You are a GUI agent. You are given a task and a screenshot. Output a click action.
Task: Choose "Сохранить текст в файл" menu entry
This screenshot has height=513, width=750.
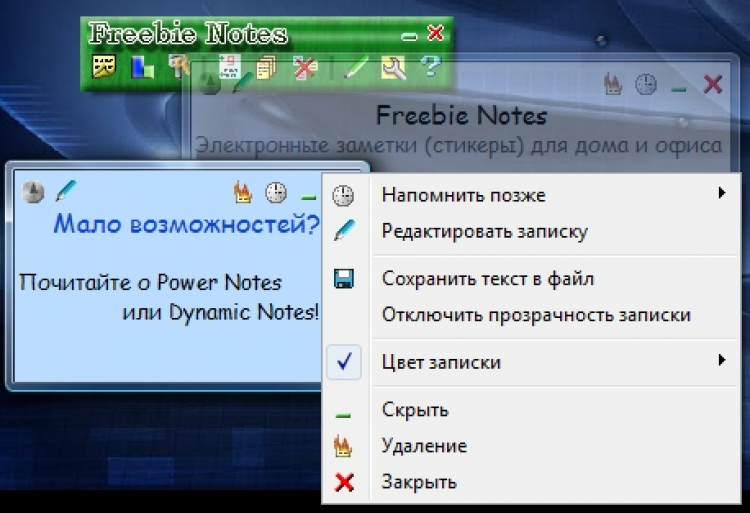pos(487,279)
